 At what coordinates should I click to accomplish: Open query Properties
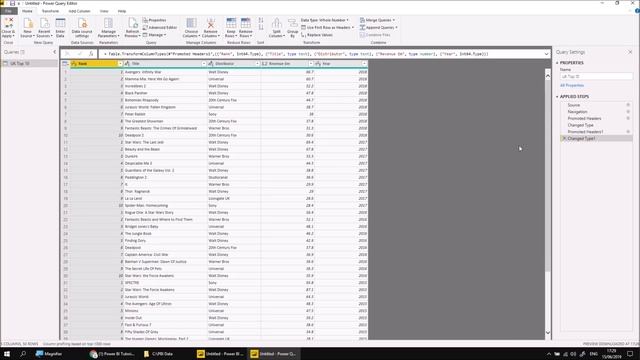(x=155, y=20)
